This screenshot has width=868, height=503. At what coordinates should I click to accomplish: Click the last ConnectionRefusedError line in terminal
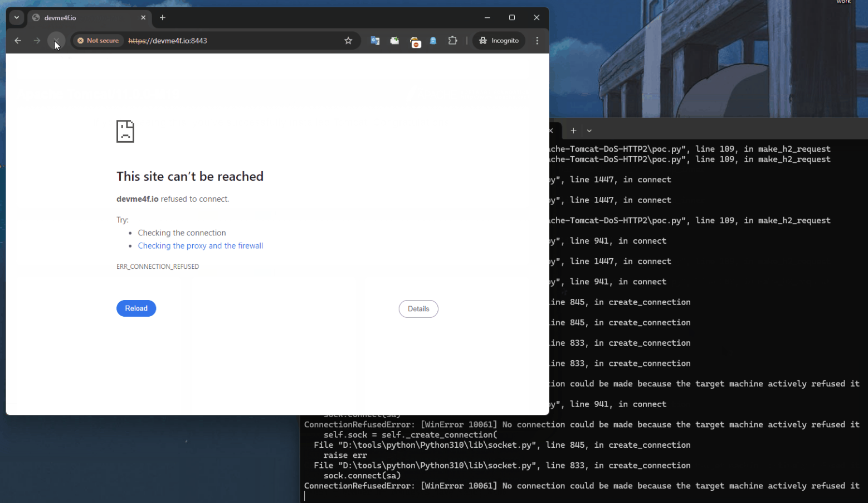(582, 486)
